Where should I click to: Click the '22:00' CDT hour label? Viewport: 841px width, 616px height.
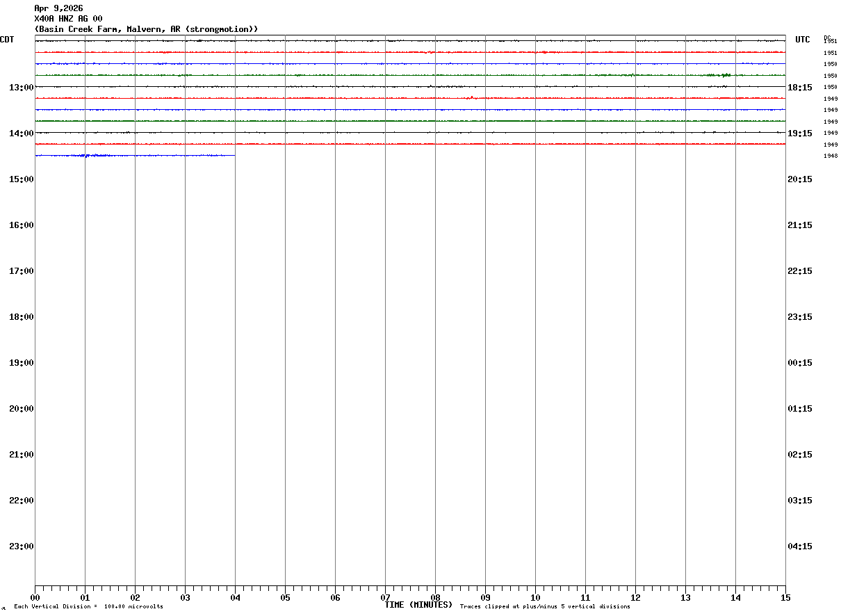coord(22,500)
